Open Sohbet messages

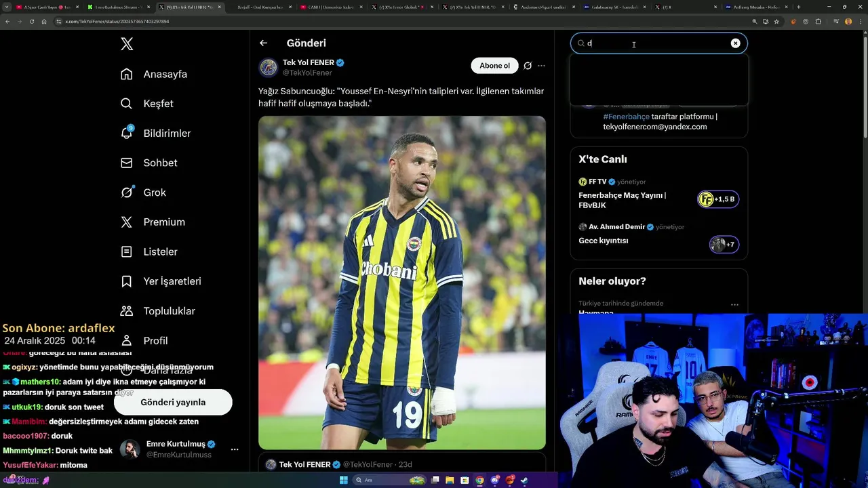pyautogui.click(x=149, y=163)
